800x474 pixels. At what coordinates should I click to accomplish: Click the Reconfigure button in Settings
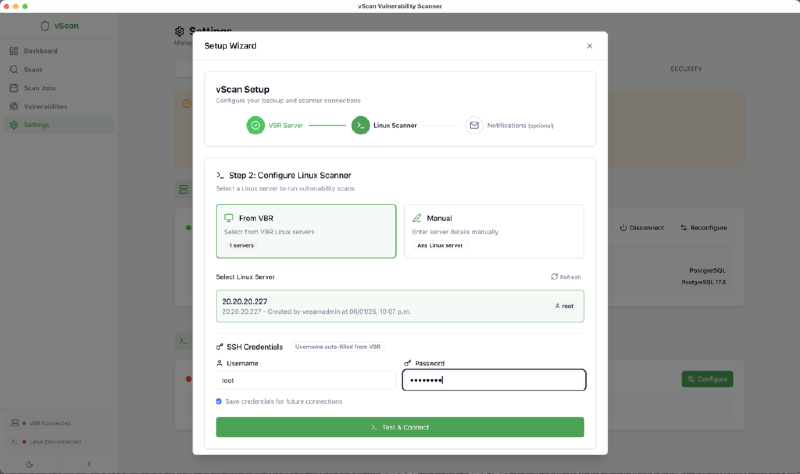coord(704,228)
